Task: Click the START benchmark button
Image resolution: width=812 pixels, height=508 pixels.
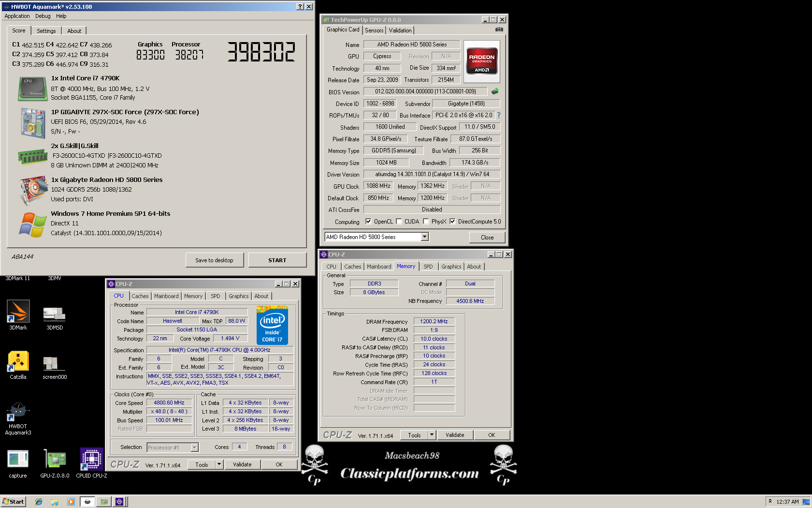Action: click(x=277, y=260)
